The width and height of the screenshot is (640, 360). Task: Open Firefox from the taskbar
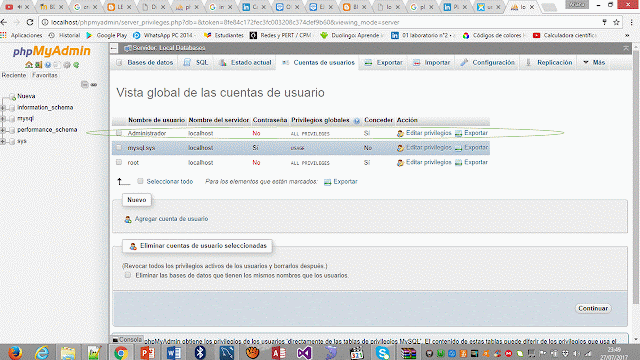coord(15,352)
